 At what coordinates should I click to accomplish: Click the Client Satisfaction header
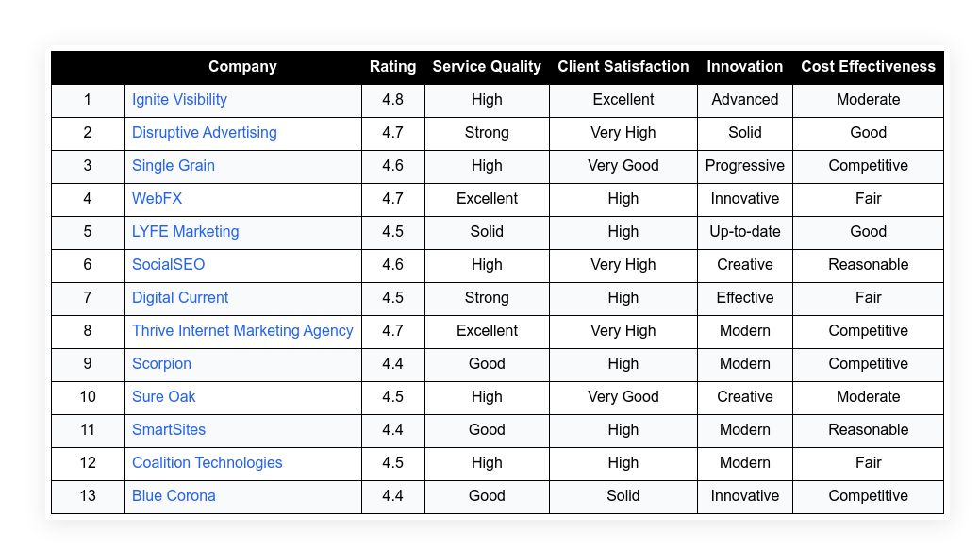point(623,67)
